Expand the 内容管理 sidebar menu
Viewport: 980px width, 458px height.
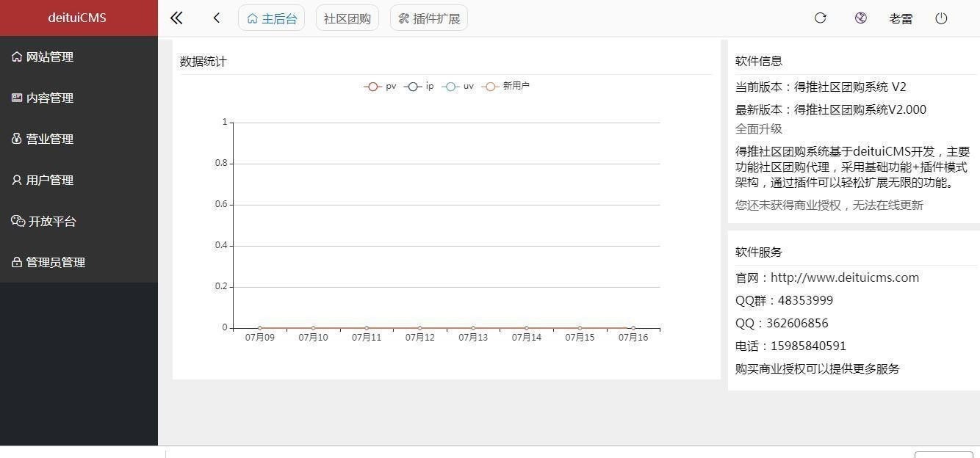pyautogui.click(x=49, y=98)
